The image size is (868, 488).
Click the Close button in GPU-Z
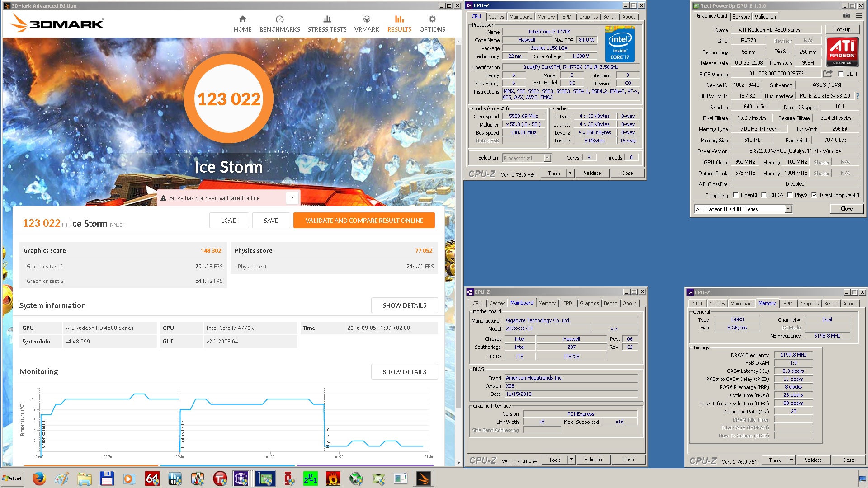tap(847, 209)
